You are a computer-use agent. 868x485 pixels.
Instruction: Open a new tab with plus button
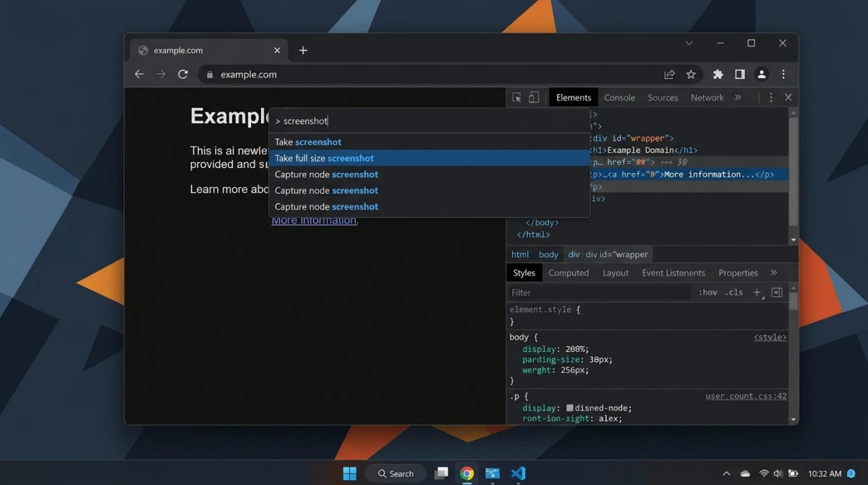[x=303, y=51]
